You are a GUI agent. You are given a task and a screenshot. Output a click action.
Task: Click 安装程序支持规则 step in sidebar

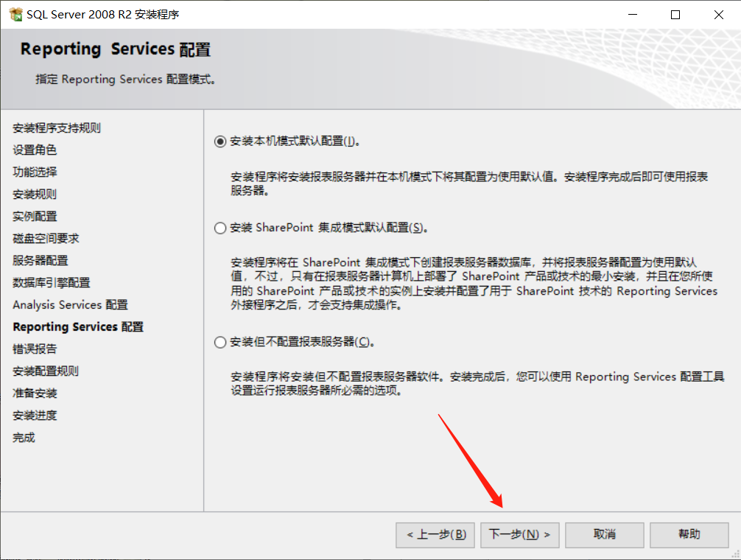tap(57, 128)
